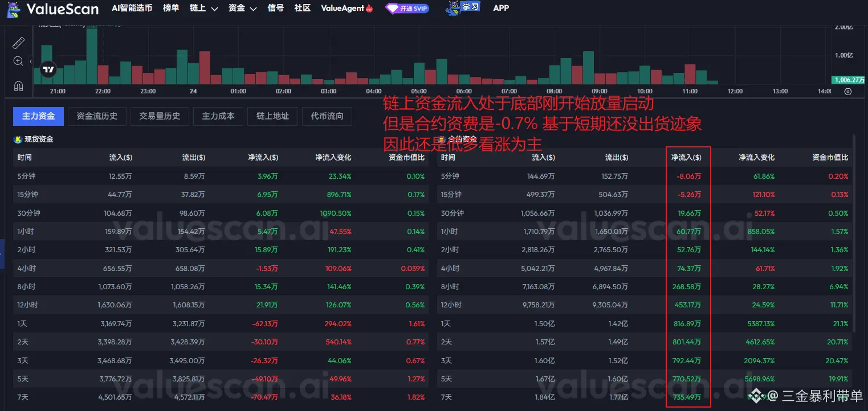Click the APP link in navigation

pyautogui.click(x=501, y=8)
